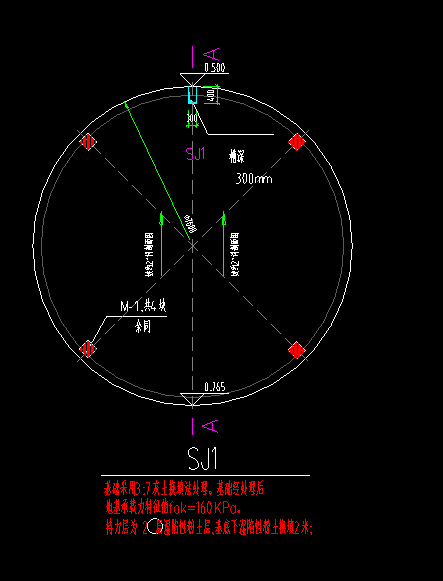The height and width of the screenshot is (581, 443).
Task: Select the bottom elevation triangle marker
Action: (x=192, y=399)
